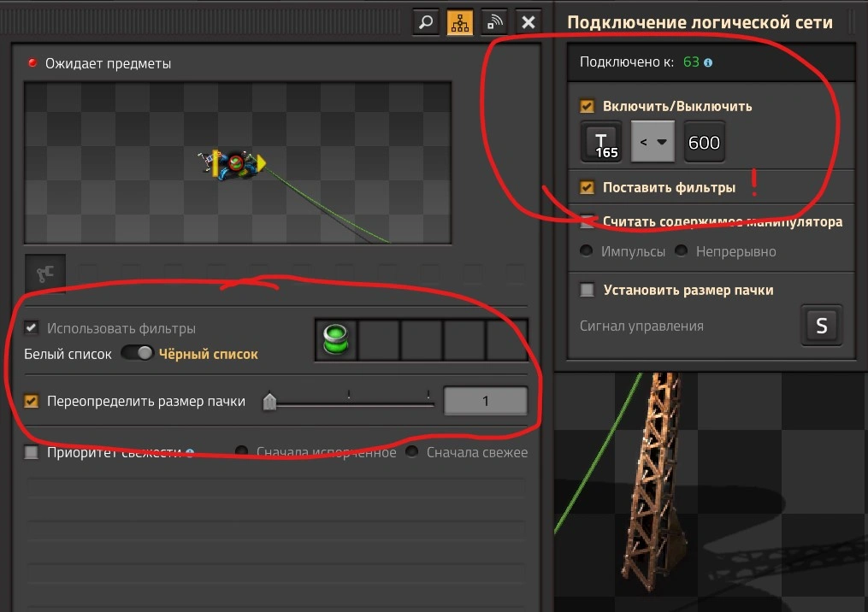Viewport: 868px width, 612px height.
Task: Click the T signal condition slot
Action: [602, 142]
